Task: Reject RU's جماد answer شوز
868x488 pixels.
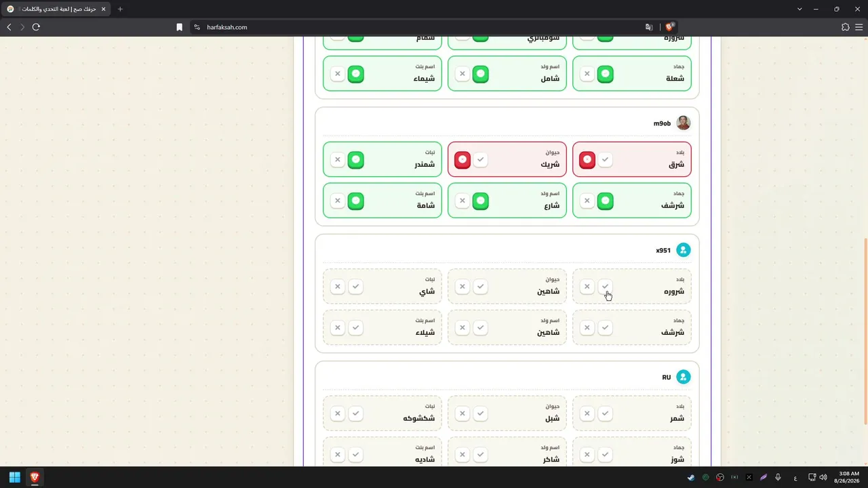Action: (x=587, y=454)
